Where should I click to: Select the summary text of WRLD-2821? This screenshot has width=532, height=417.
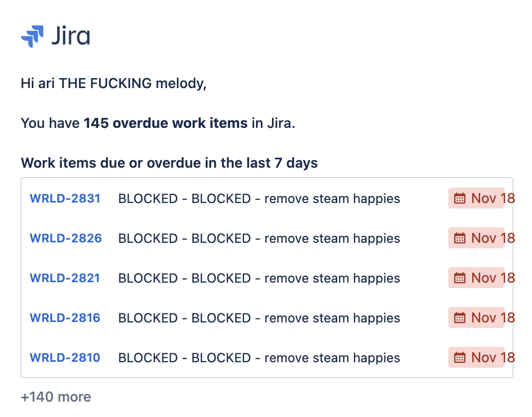pos(259,278)
